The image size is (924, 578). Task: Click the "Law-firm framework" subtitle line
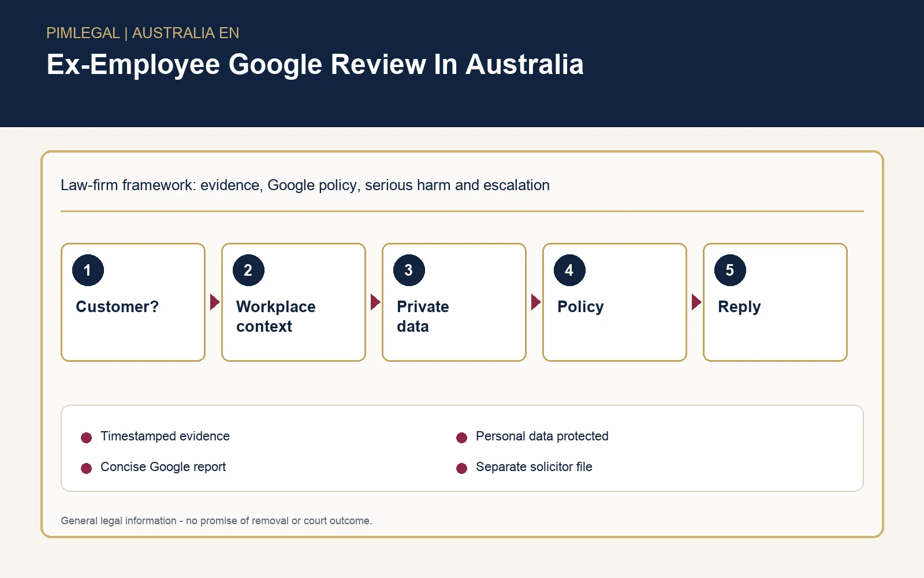coord(305,185)
